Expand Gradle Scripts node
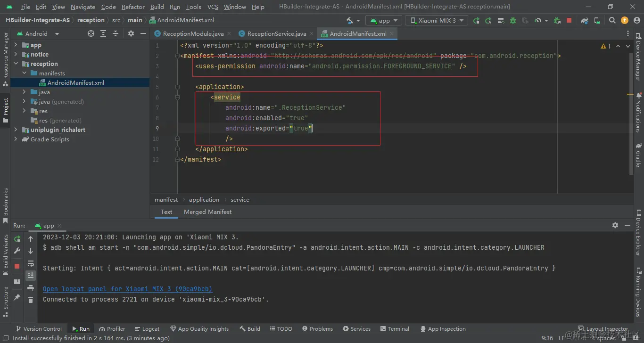Image resolution: width=644 pixels, height=343 pixels. [x=16, y=139]
